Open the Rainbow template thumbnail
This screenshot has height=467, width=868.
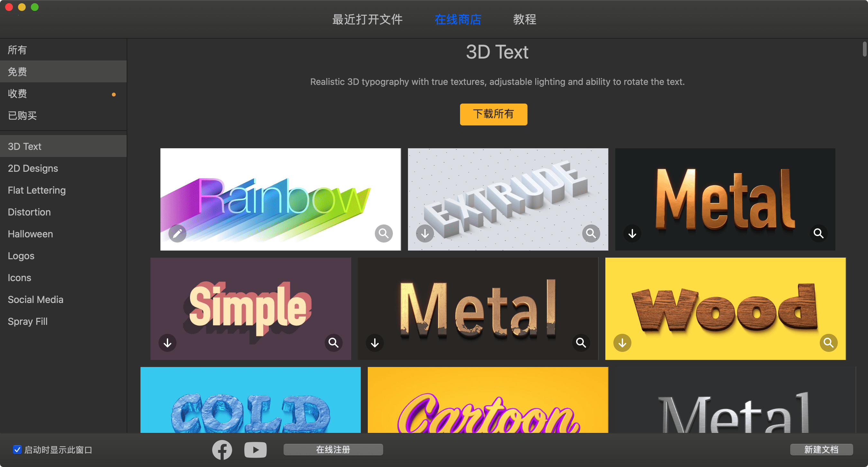pyautogui.click(x=280, y=199)
